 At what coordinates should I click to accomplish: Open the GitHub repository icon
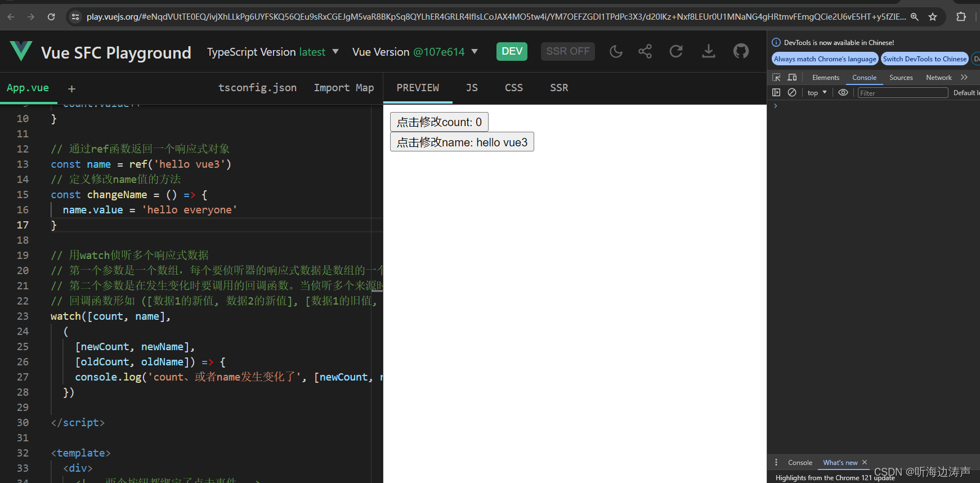pos(741,52)
